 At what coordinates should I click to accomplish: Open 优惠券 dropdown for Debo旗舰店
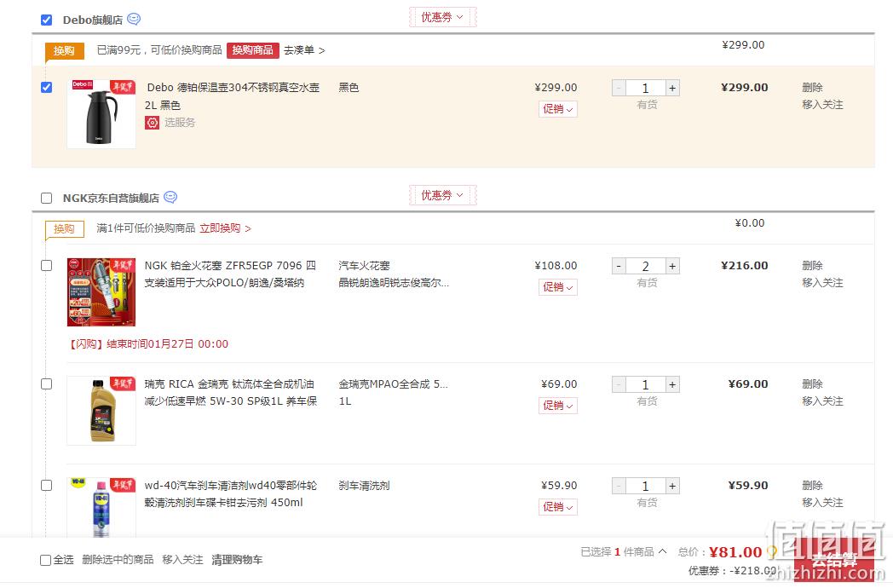coord(442,17)
